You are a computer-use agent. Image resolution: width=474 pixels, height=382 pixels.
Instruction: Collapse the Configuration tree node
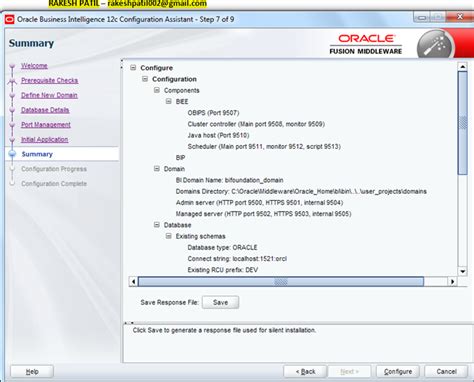click(x=145, y=79)
